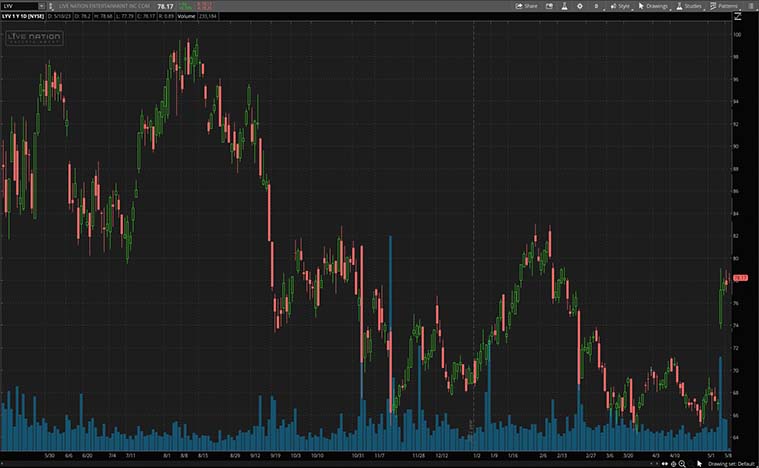The width and height of the screenshot is (759, 468).
Task: Click the symbol linking icon beside LYV field
Action: (50, 6)
